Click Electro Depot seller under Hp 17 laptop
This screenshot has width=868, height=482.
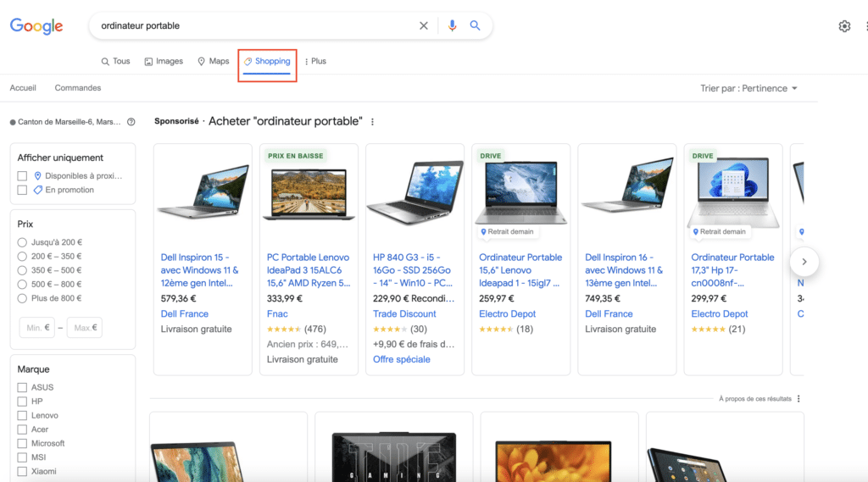click(719, 313)
